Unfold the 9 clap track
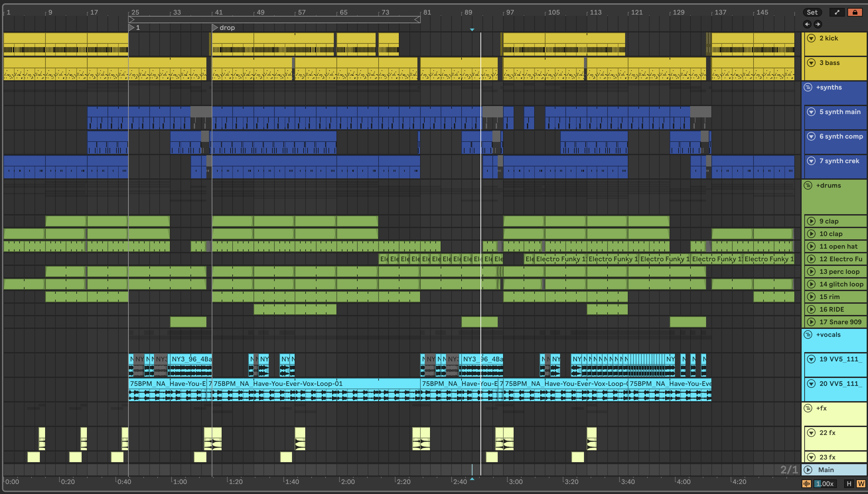The image size is (868, 494). pos(811,221)
